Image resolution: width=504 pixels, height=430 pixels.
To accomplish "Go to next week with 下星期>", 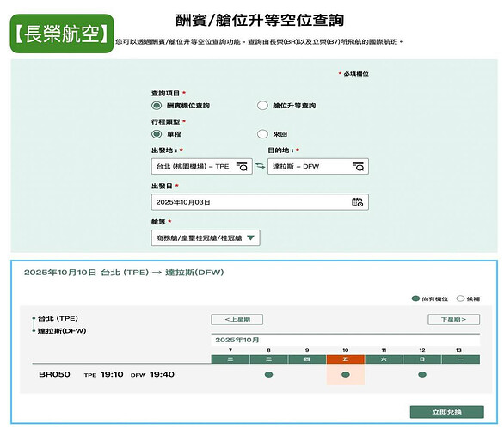I will pos(454,319).
